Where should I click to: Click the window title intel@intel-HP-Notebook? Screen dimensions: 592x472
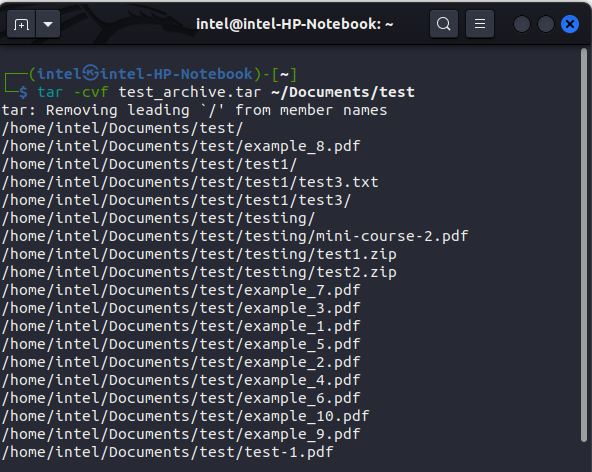coord(294,24)
